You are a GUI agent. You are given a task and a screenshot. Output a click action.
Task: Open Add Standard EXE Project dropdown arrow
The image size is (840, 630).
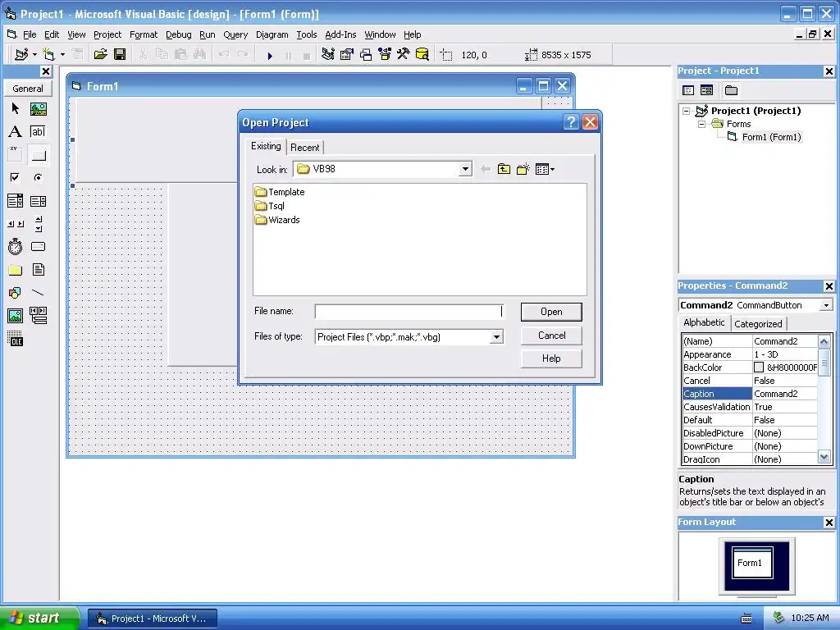tap(34, 55)
